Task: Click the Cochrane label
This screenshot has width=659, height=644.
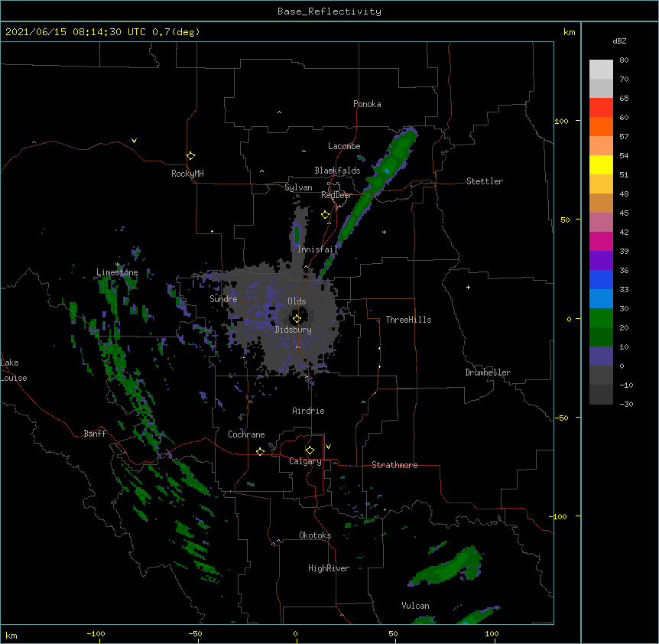Action: tap(246, 434)
